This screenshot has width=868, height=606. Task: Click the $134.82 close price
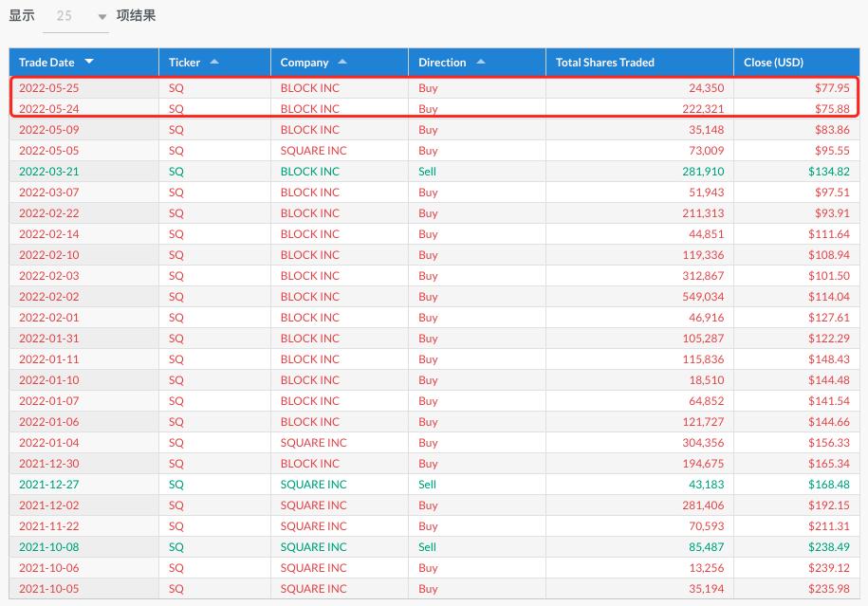coord(831,172)
